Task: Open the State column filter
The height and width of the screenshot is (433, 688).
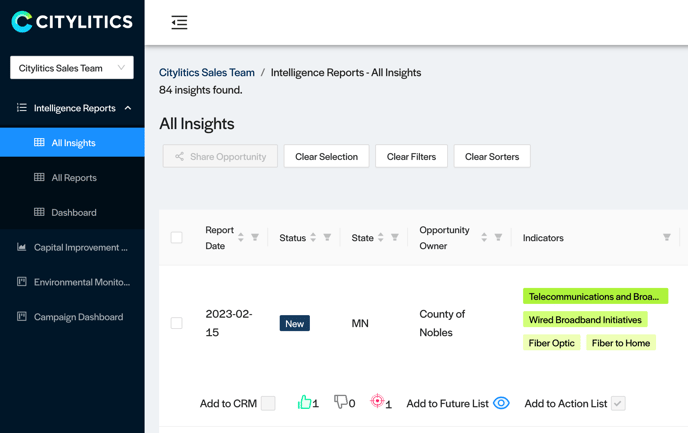Action: coord(395,237)
